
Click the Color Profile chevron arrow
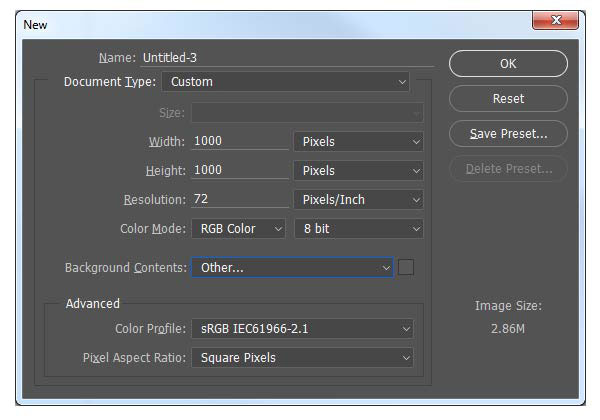pyautogui.click(x=406, y=329)
